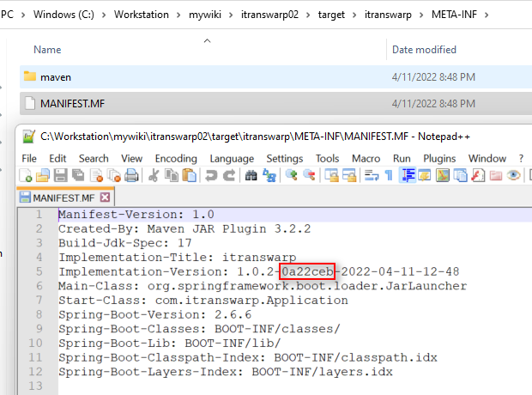The image size is (532, 395).
Task: Open the Function List toolbar icon
Action: [x=478, y=175]
